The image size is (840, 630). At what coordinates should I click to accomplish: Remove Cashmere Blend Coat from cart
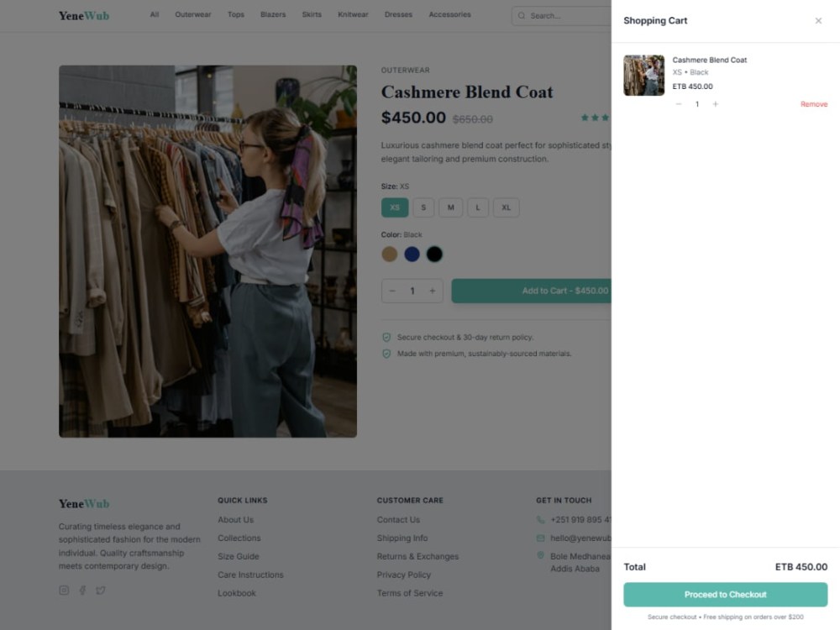click(814, 104)
